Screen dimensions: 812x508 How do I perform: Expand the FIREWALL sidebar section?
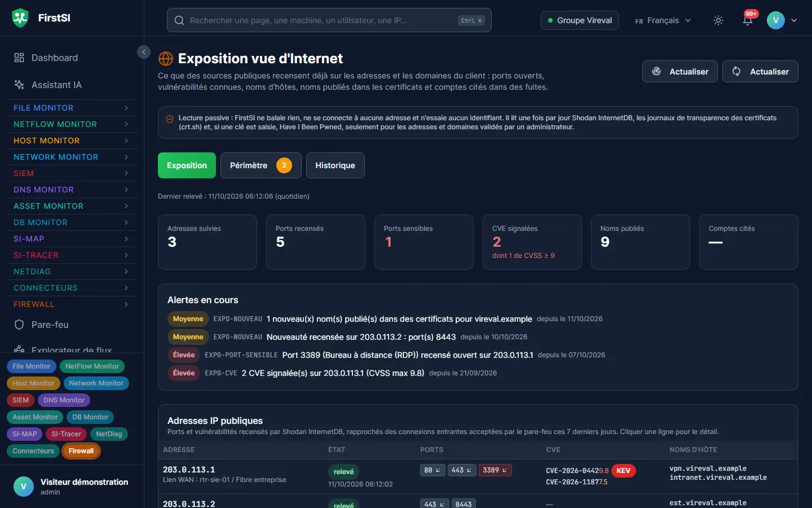pos(71,304)
